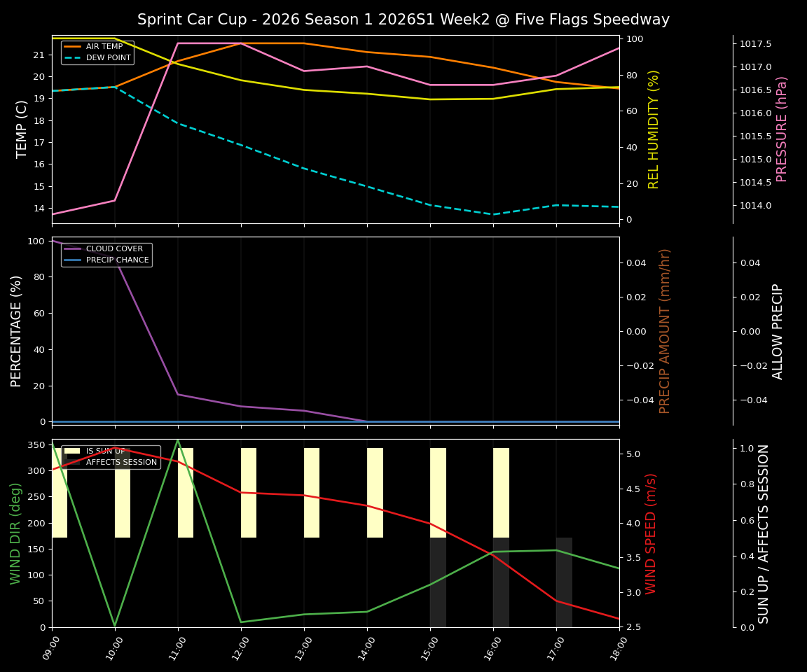Select the chart title text
807x672 pixels.
pyautogui.click(x=403, y=20)
